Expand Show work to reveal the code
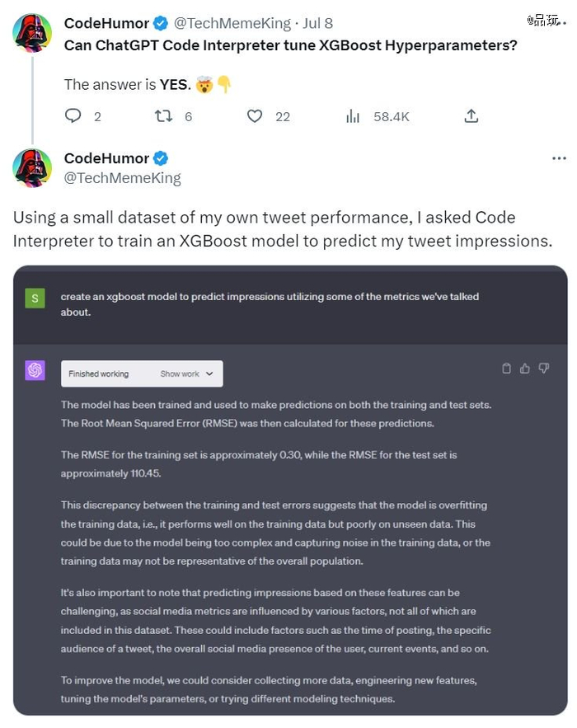This screenshot has height=728, width=577. (186, 373)
